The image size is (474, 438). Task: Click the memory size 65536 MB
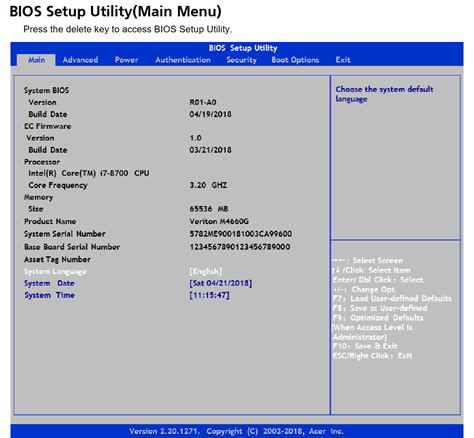point(209,209)
